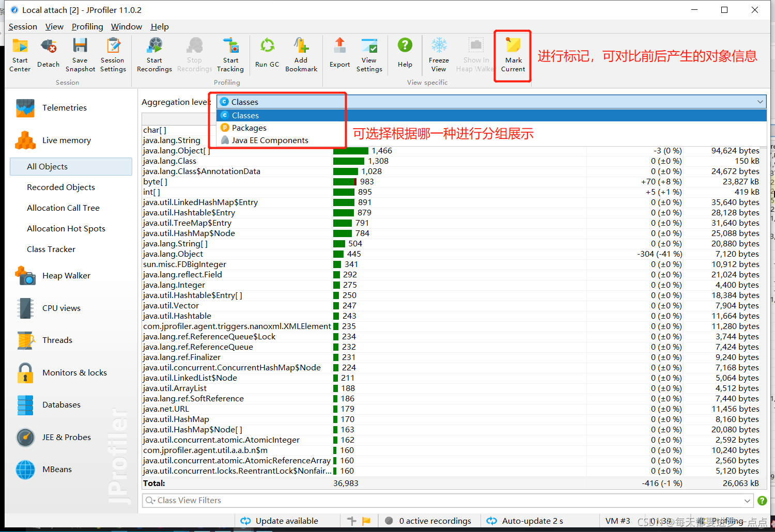This screenshot has width=775, height=532.
Task: Click the Detach toolbar icon
Action: pyautogui.click(x=49, y=54)
